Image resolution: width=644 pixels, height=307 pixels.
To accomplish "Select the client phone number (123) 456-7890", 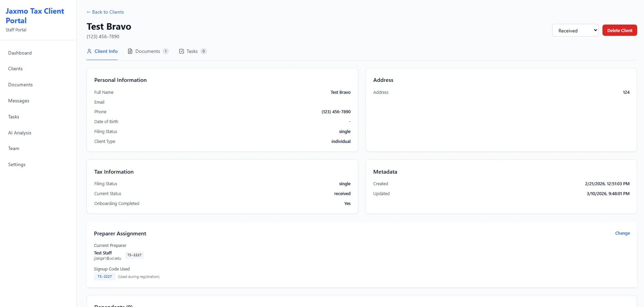I will (103, 36).
